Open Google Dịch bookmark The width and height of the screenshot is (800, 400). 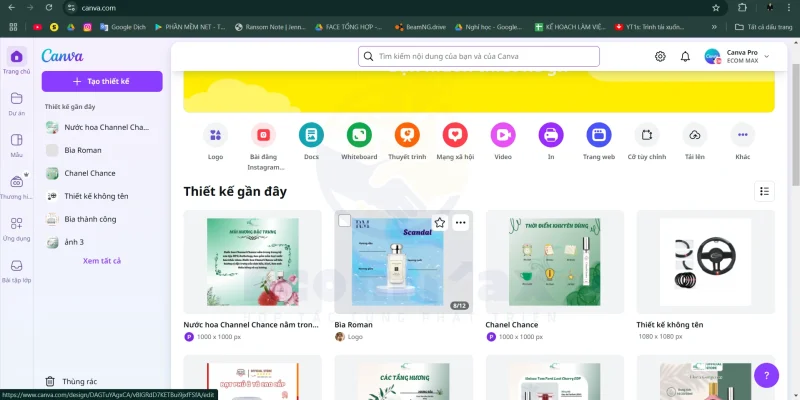tap(123, 27)
